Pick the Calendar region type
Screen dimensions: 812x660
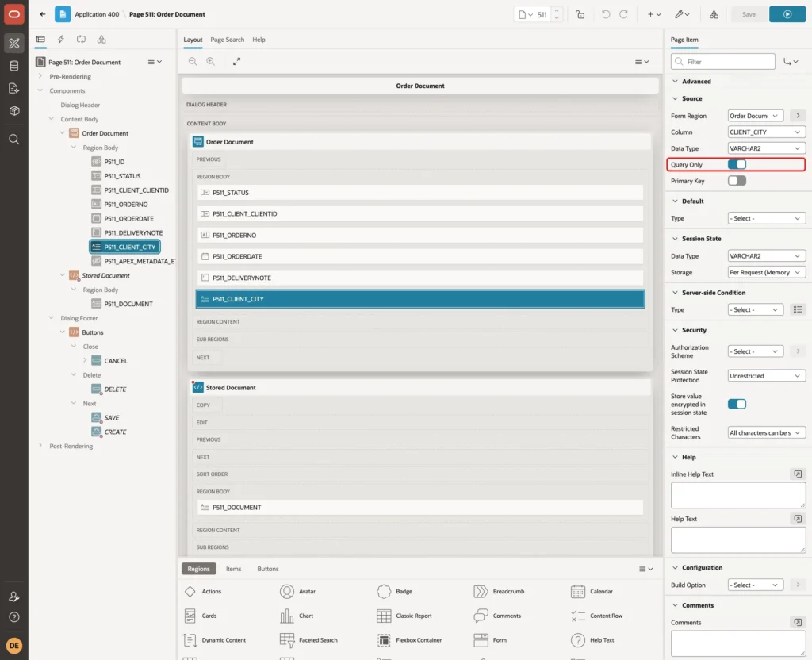(x=592, y=591)
